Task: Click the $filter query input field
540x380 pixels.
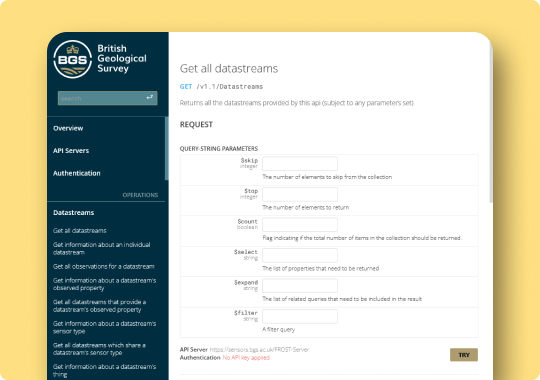Action: [300, 316]
